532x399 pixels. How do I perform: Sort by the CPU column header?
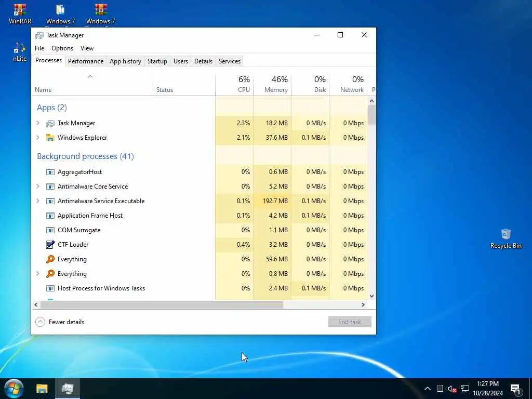pyautogui.click(x=234, y=85)
